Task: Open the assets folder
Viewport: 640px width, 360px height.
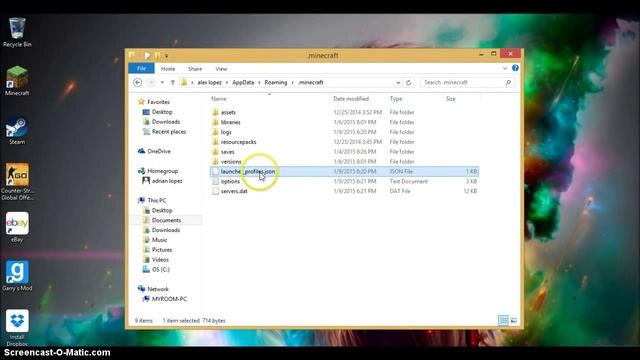Action: (228, 112)
